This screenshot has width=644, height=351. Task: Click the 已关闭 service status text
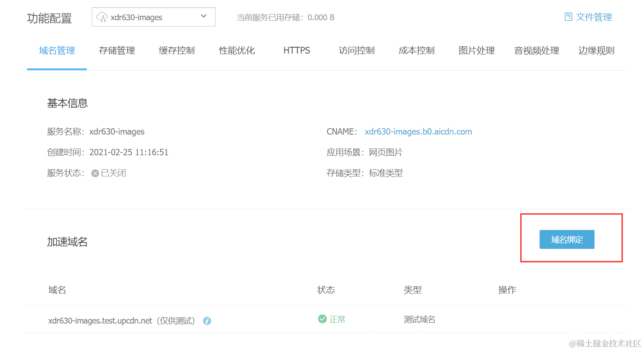(113, 173)
